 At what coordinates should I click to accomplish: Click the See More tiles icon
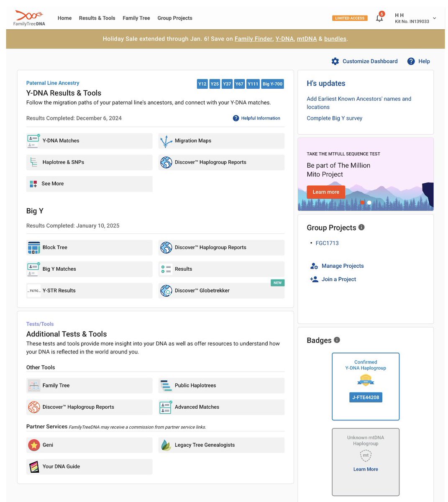[x=33, y=184]
